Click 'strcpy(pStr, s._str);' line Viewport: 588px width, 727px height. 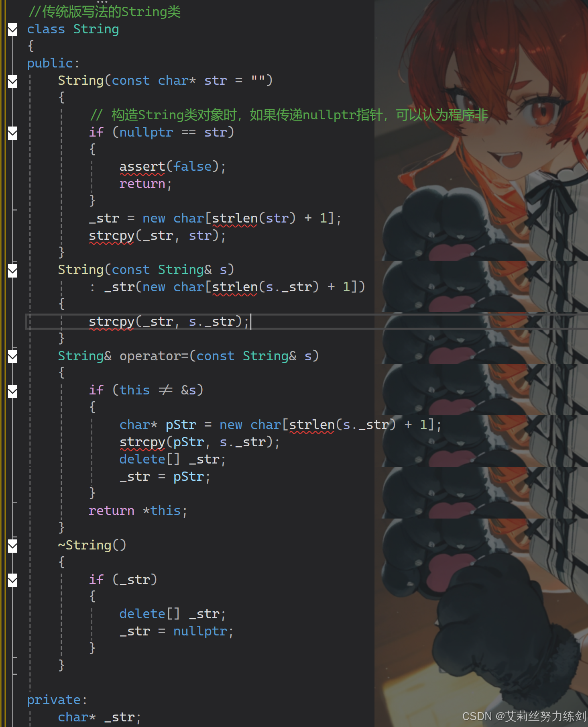pyautogui.click(x=199, y=442)
